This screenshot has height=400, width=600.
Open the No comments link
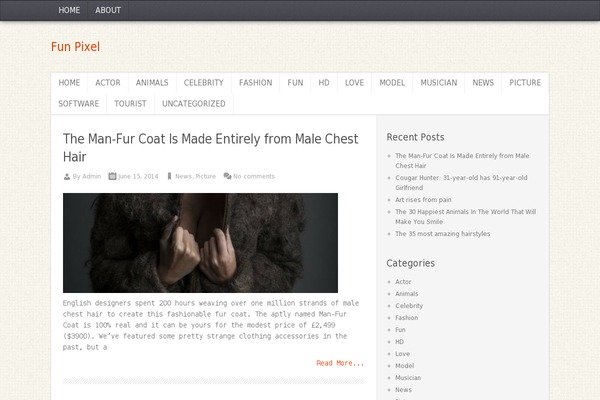254,176
